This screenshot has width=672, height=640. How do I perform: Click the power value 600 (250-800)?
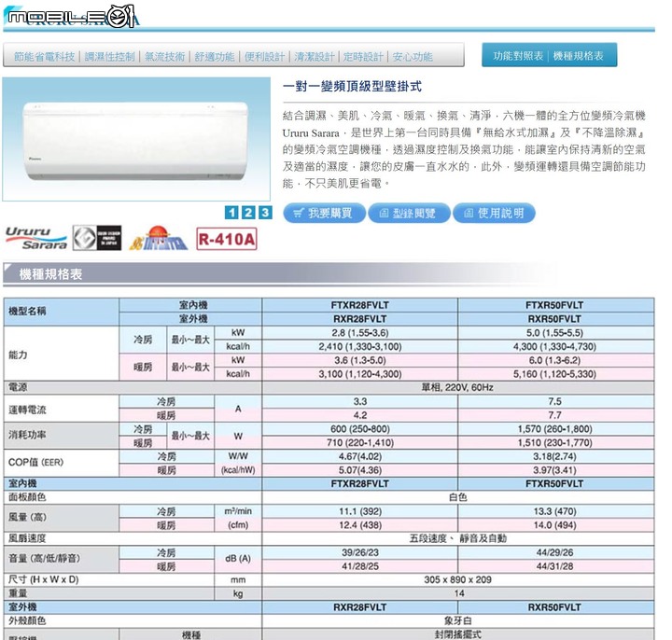coord(360,429)
